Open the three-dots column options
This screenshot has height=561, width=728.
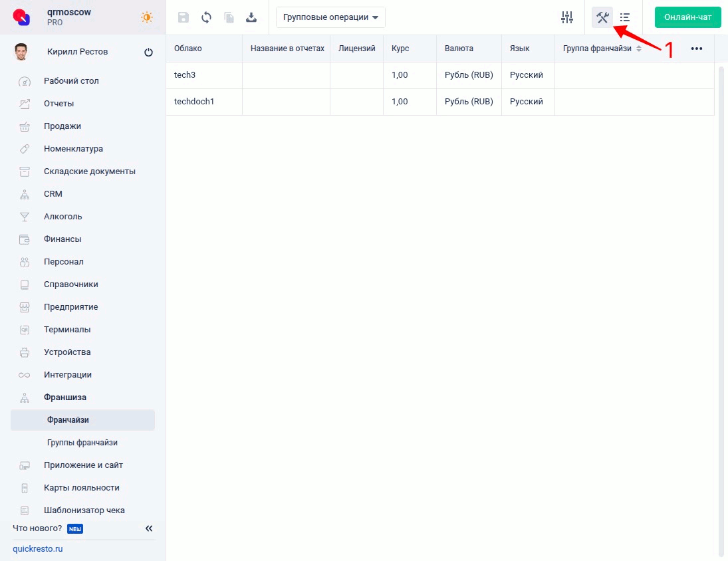point(697,49)
